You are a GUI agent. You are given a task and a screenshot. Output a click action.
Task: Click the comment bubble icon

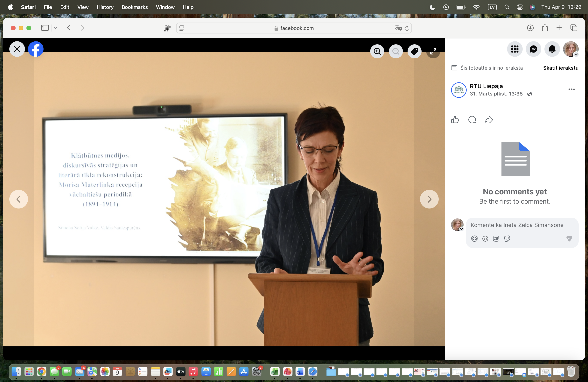click(472, 120)
